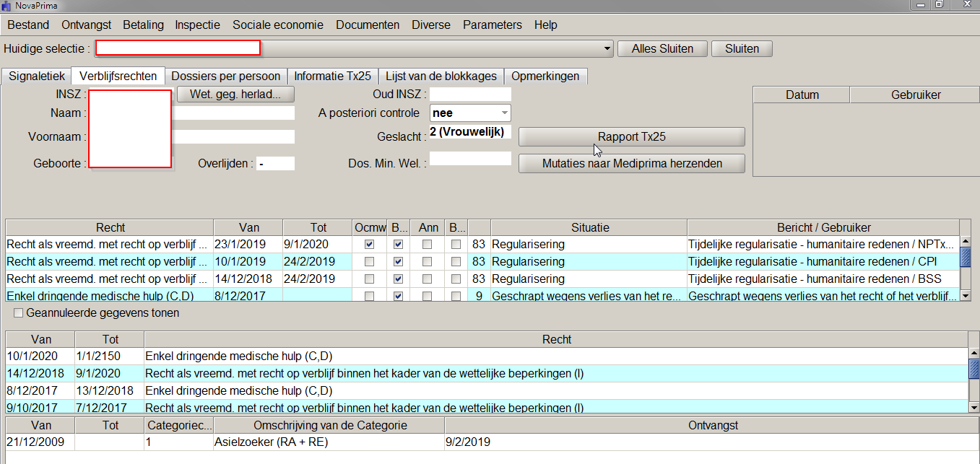Open the Sociale economie menu
The height and width of the screenshot is (464, 980).
277,25
